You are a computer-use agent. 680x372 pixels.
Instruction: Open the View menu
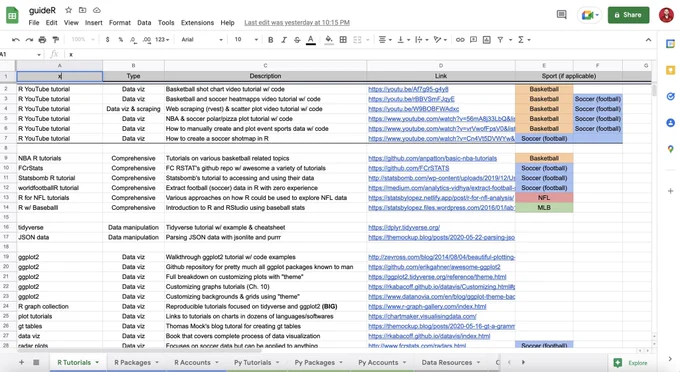pos(71,23)
